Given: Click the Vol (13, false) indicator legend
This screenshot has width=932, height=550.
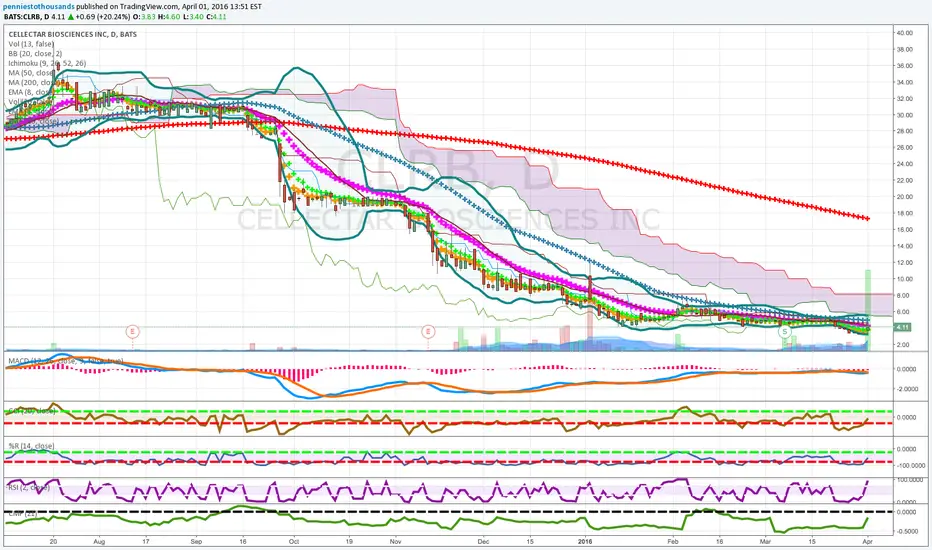Looking at the screenshot, I should [31, 44].
